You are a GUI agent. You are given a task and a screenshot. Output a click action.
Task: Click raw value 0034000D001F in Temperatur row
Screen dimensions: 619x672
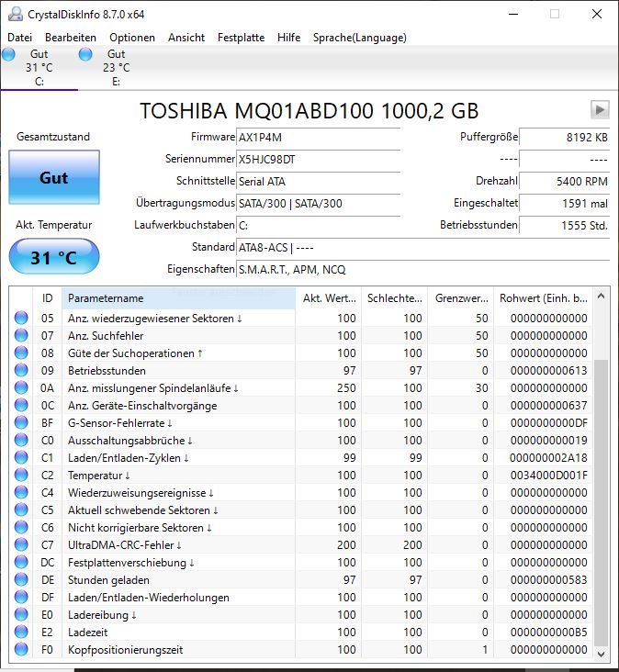coord(548,476)
